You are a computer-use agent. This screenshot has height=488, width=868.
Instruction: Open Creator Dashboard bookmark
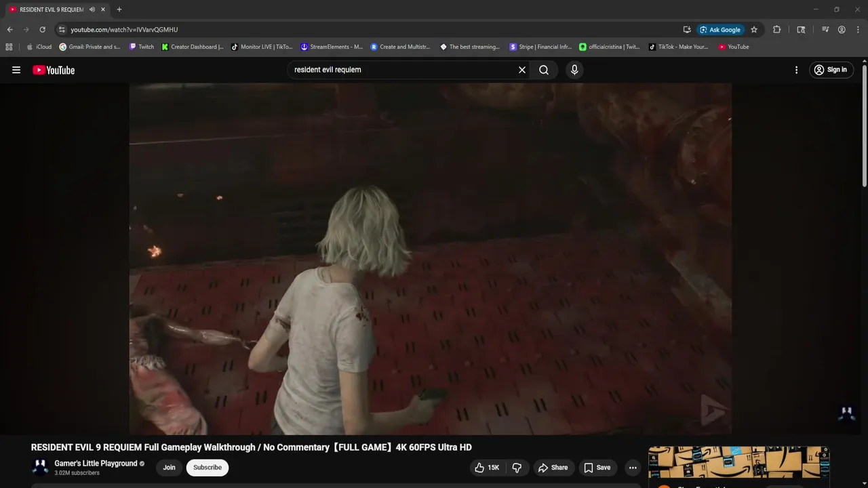[x=193, y=47]
